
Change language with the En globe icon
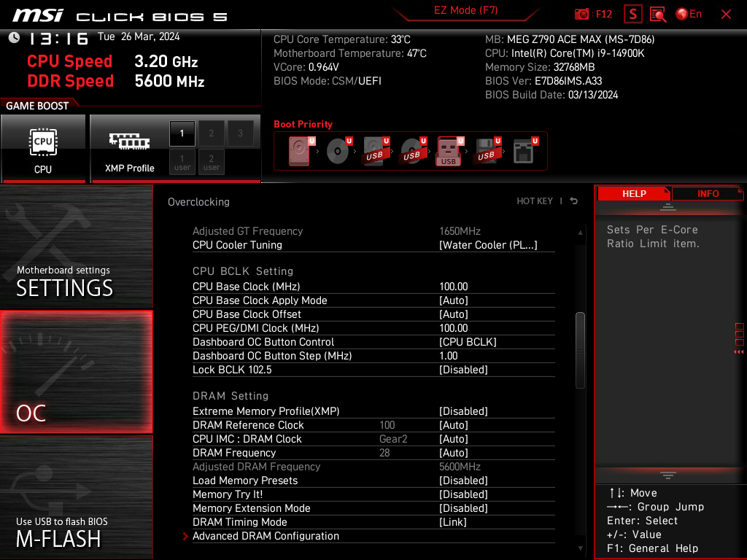click(689, 15)
